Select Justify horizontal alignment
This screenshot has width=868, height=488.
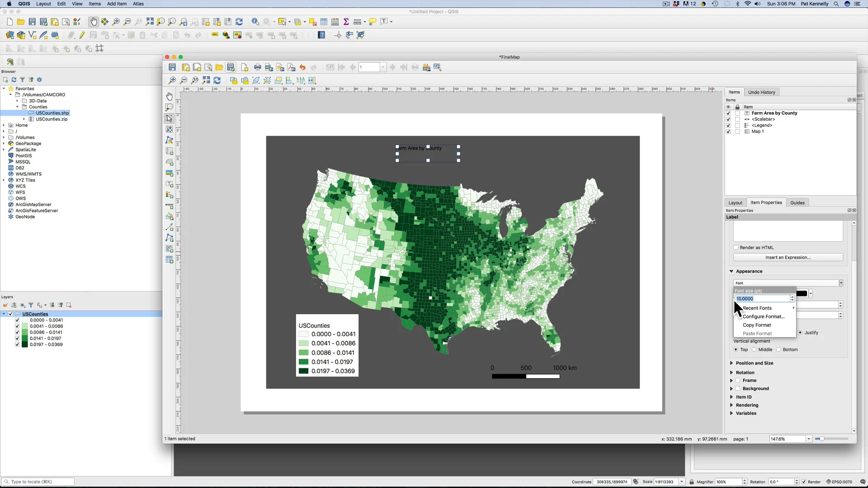tap(800, 333)
